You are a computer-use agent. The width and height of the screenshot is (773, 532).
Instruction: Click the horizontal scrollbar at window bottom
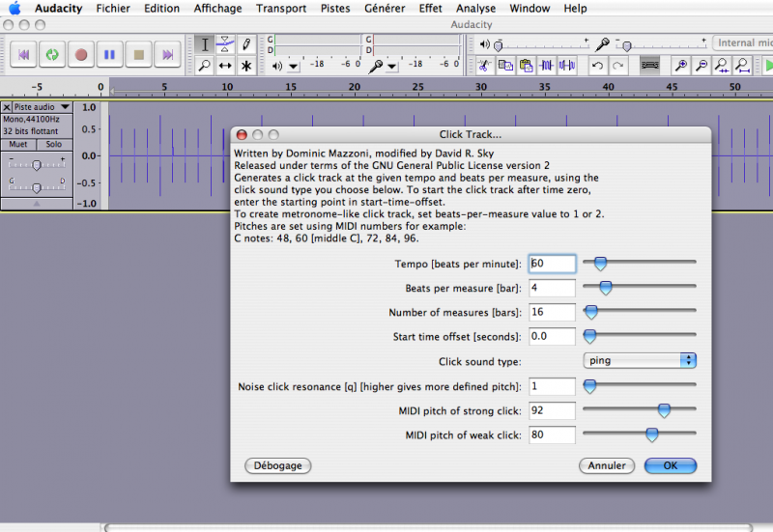428,527
